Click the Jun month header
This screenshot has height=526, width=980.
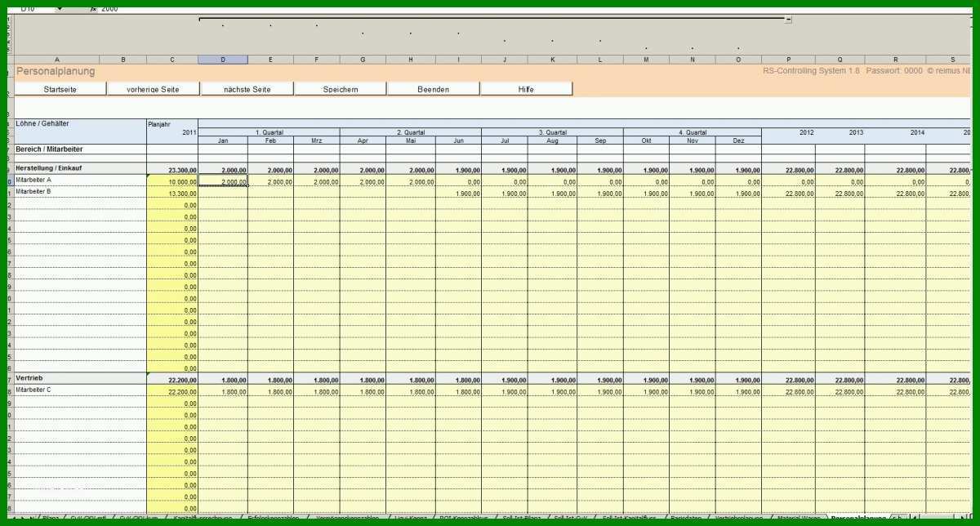[x=458, y=140]
